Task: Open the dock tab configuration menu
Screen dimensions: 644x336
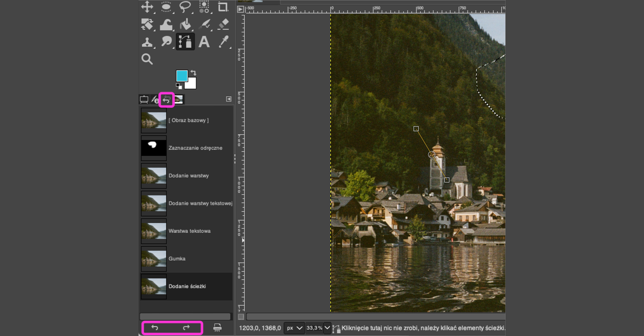Action: pos(229,99)
